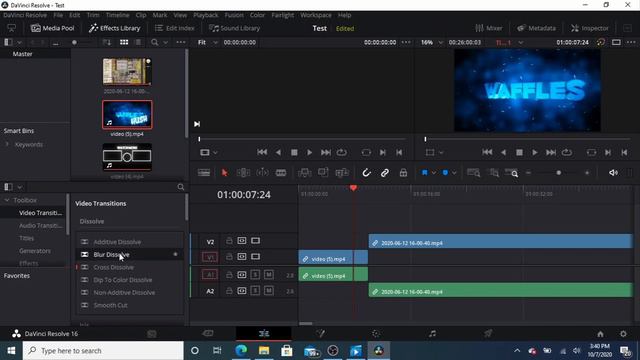Toggle the Effects Library panel
The width and height of the screenshot is (640, 360).
115,28
